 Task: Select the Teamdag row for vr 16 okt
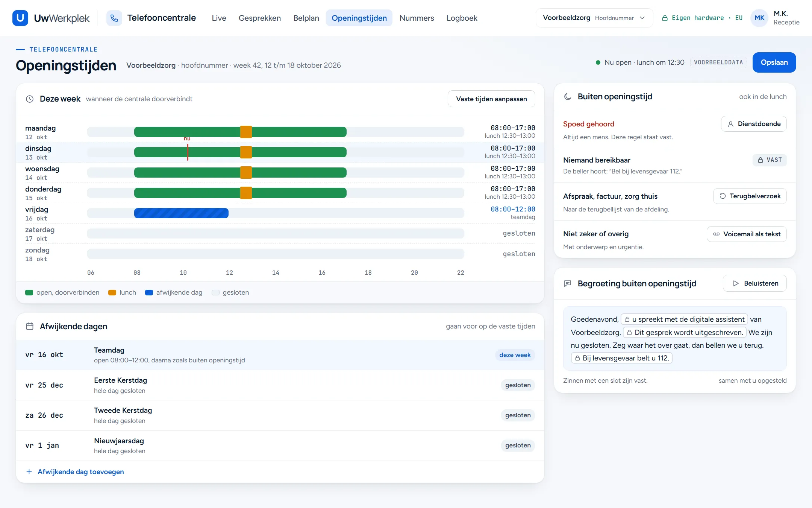280,355
